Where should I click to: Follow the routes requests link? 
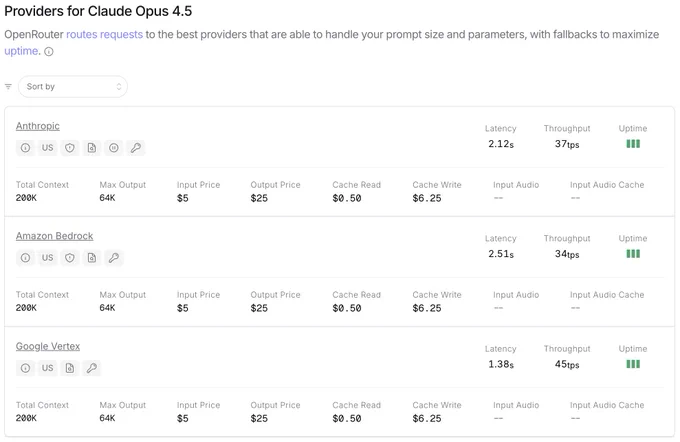click(x=105, y=35)
